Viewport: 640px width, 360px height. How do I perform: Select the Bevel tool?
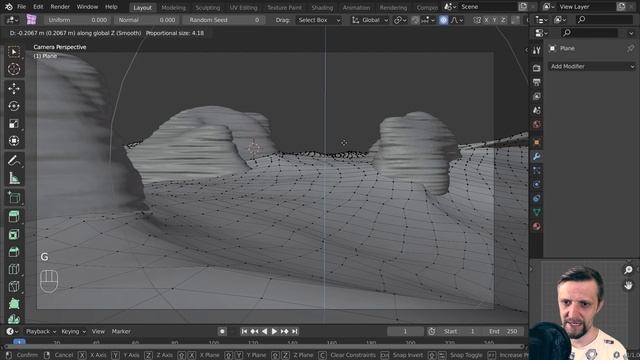[x=14, y=251]
